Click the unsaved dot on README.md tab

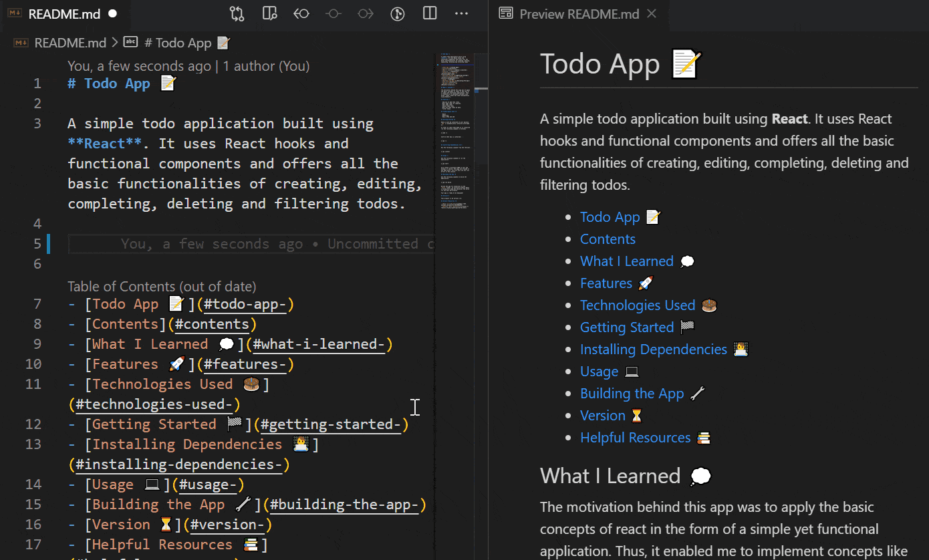tap(112, 14)
